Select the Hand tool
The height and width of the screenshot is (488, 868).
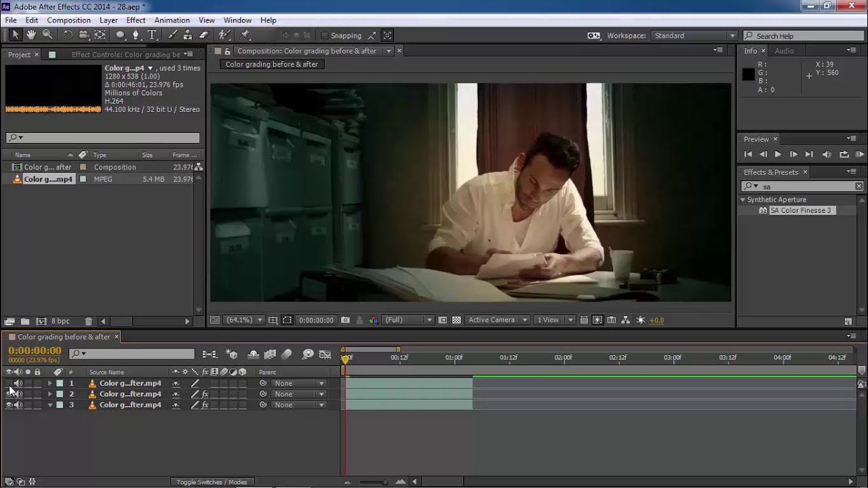pyautogui.click(x=31, y=35)
